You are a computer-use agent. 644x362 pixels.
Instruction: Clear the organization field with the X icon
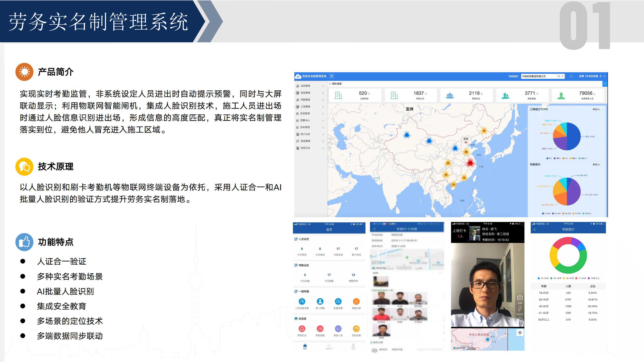(562, 76)
